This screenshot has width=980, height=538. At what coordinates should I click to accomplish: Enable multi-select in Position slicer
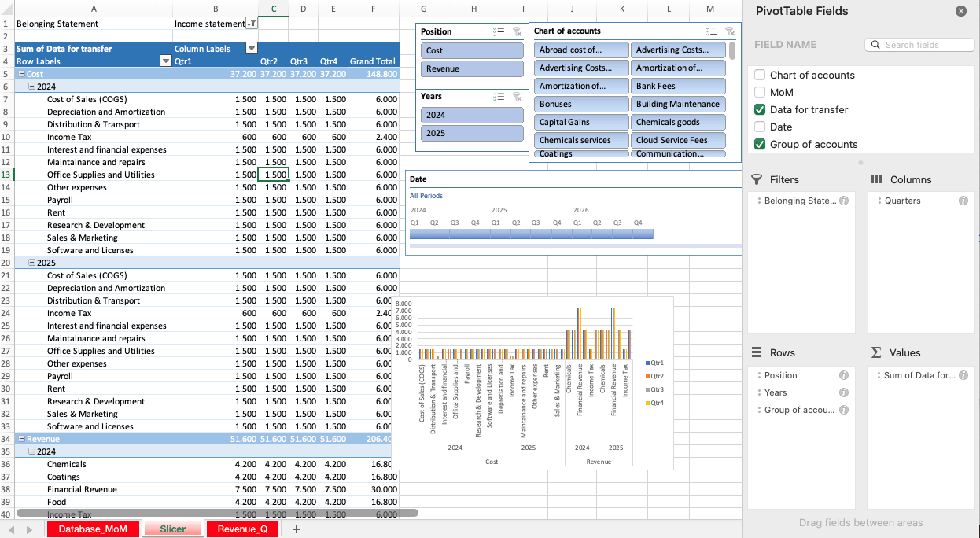pyautogui.click(x=497, y=31)
